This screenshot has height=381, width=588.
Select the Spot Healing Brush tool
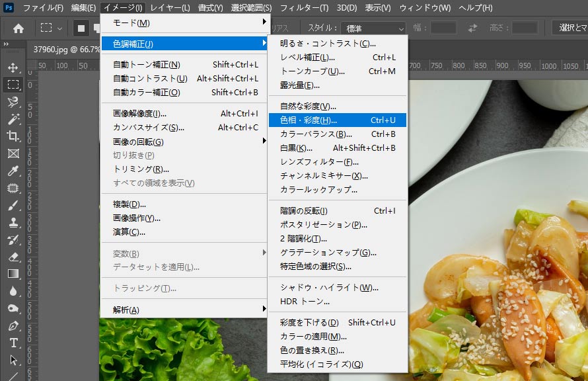[x=13, y=188]
